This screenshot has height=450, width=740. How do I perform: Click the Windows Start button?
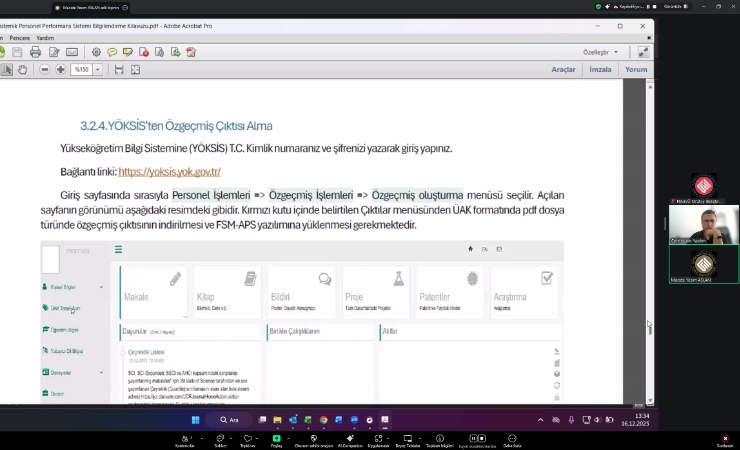[195, 419]
